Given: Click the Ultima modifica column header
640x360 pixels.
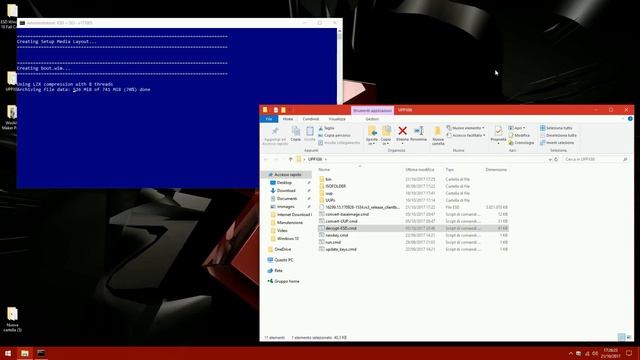Looking at the screenshot, I should coord(420,169).
